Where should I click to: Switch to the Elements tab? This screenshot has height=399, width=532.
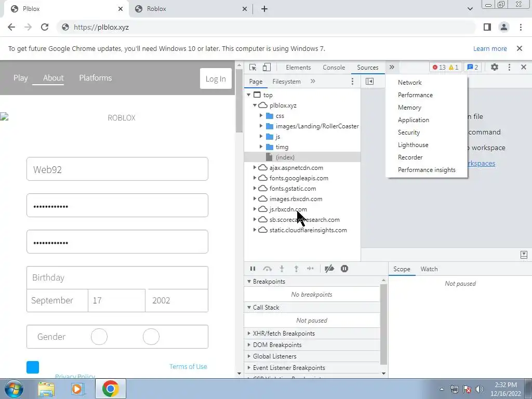[x=298, y=67]
